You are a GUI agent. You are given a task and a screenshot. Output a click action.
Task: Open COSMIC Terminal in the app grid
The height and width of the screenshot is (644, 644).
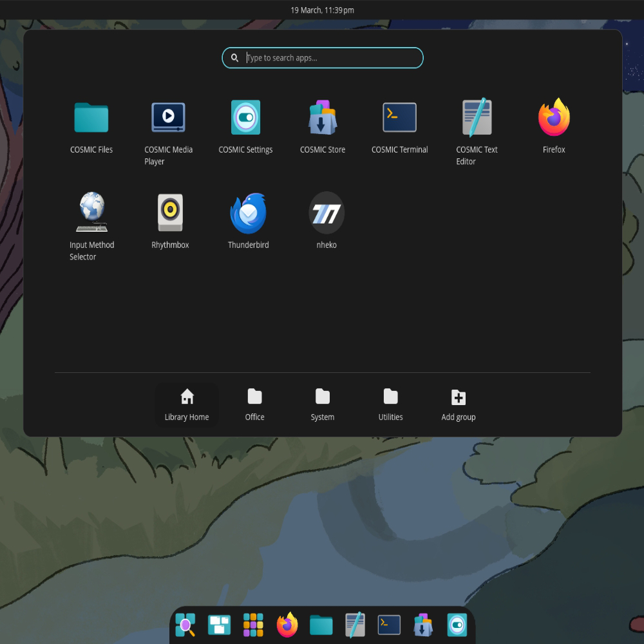[400, 128]
